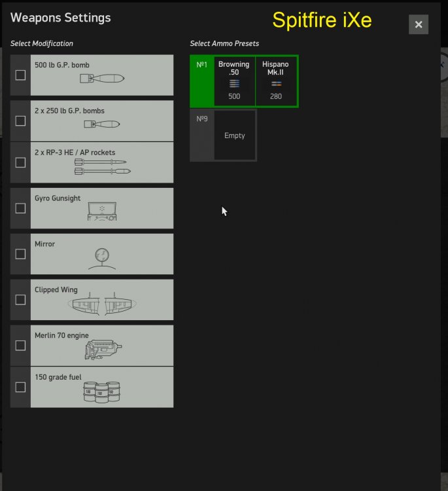Click the Hispano Mk.II ammo belt icon
Viewport: 448px width, 491px height.
pos(276,84)
